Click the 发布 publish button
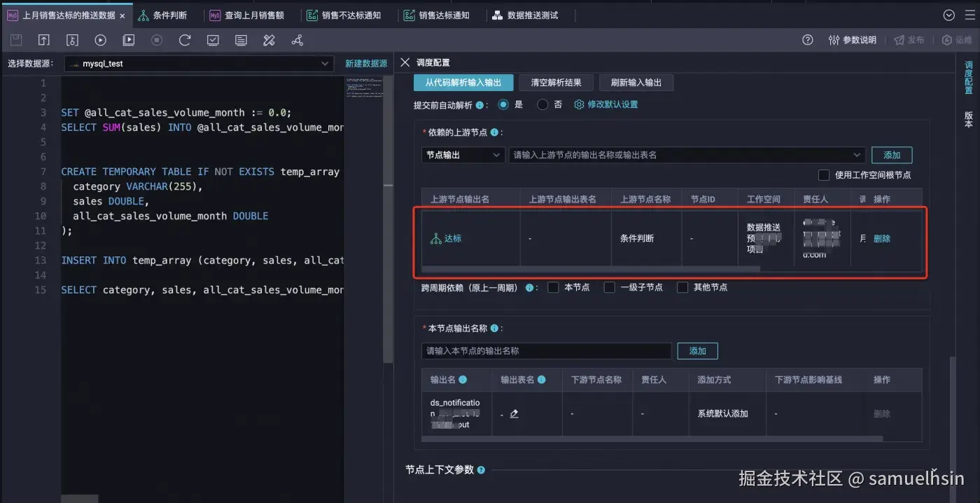This screenshot has height=503, width=980. coord(909,40)
